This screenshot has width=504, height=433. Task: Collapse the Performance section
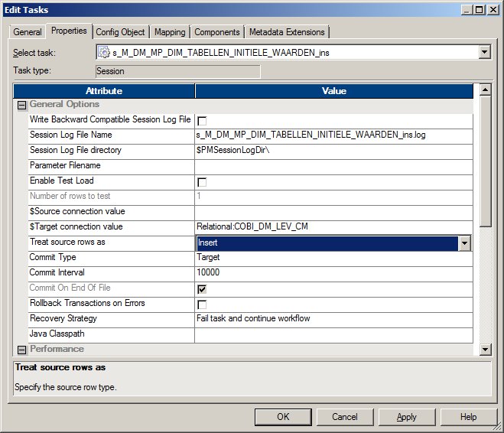pyautogui.click(x=21, y=350)
